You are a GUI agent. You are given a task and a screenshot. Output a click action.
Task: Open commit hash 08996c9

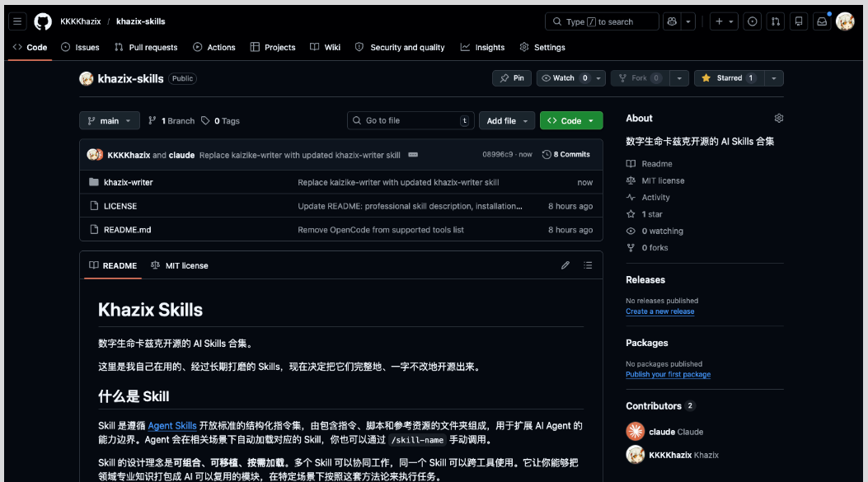pyautogui.click(x=497, y=155)
